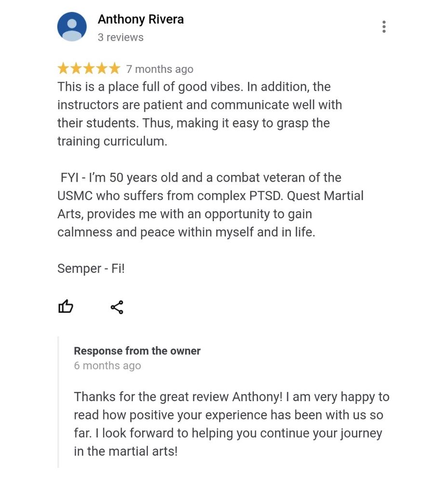Share Anthony Rivera's review
The width and height of the screenshot is (448, 482).
pos(117,307)
